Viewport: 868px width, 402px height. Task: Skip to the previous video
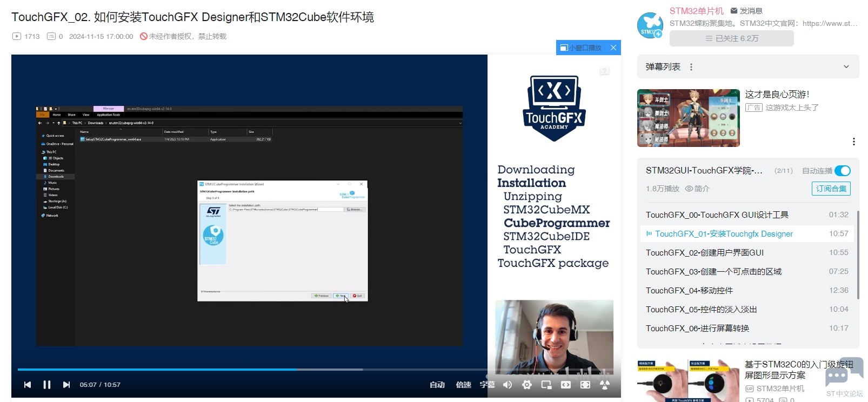click(x=28, y=385)
